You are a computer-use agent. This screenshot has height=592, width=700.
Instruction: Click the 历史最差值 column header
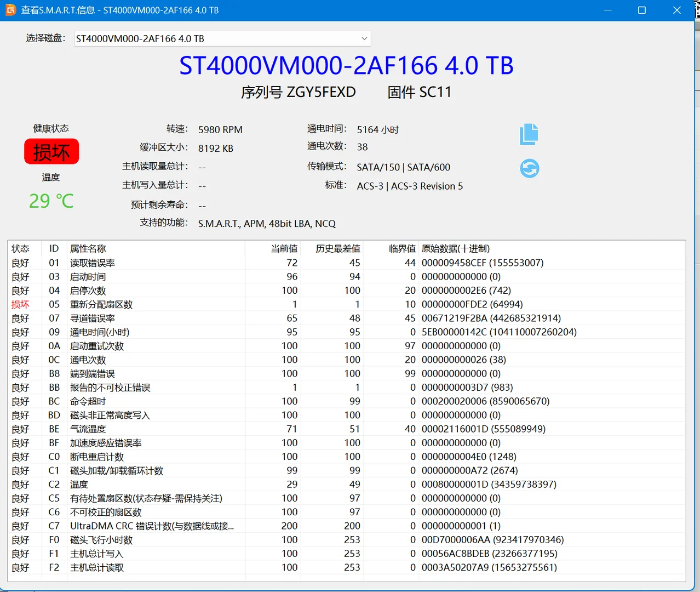coord(338,249)
